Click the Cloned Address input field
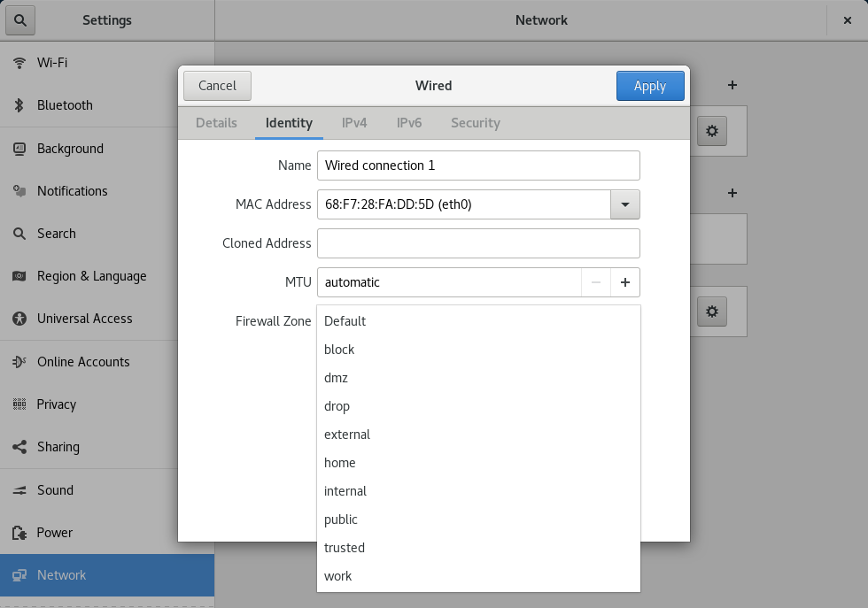 pos(478,243)
